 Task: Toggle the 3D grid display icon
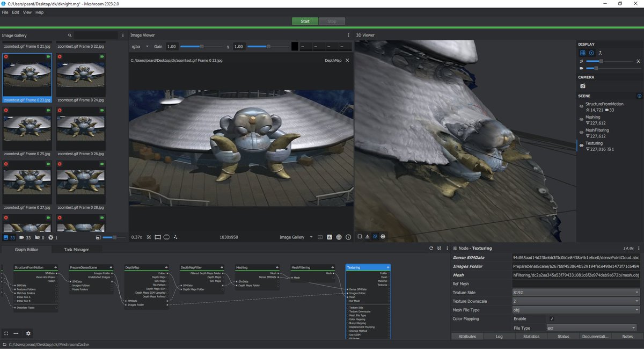coord(583,53)
